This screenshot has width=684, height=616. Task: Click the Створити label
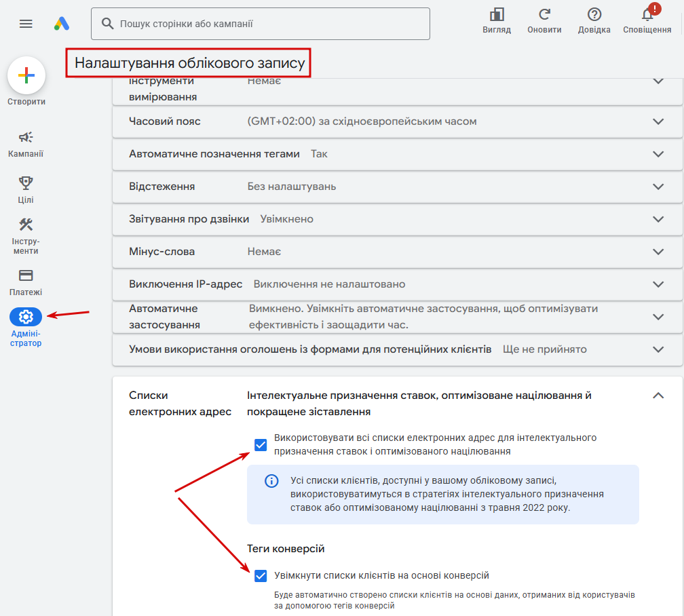point(26,102)
